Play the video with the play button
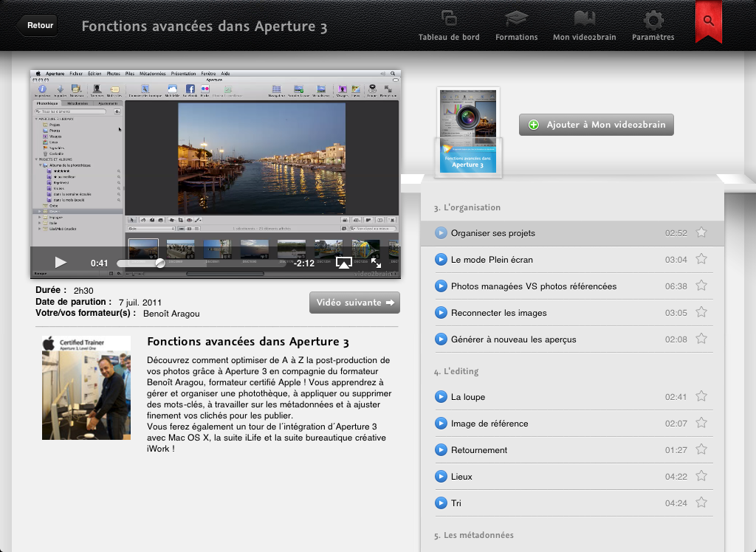The width and height of the screenshot is (756, 552). tap(61, 262)
